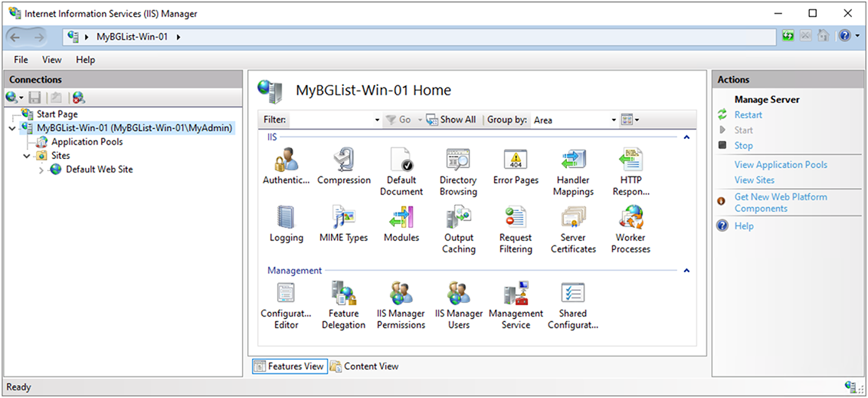
Task: Collapse the MyBGList-Win-01 server node
Action: 13,128
